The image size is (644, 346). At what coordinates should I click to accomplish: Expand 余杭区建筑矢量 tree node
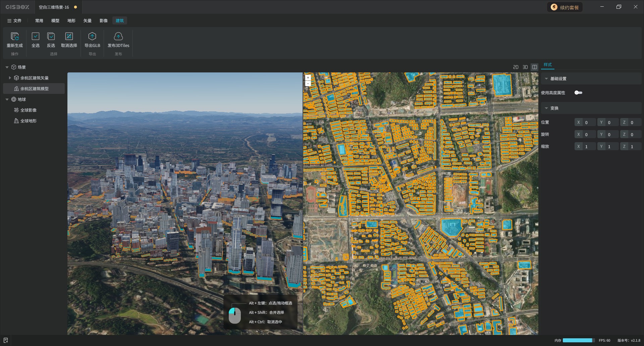click(10, 78)
